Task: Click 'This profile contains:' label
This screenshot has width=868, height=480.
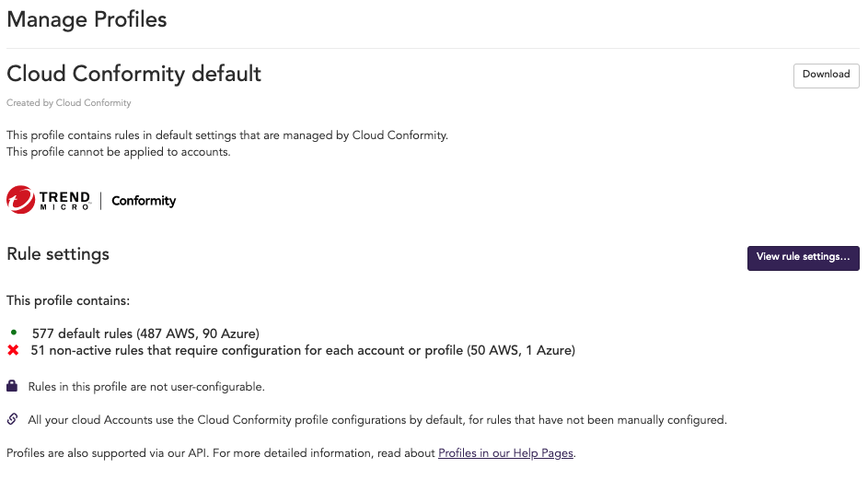Action: pos(68,300)
